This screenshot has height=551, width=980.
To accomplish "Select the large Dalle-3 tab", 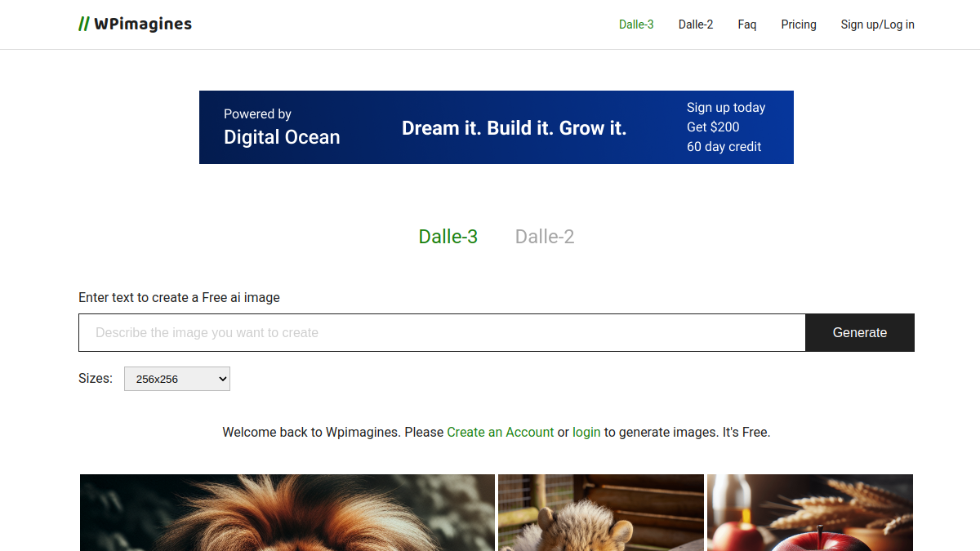I will point(448,237).
